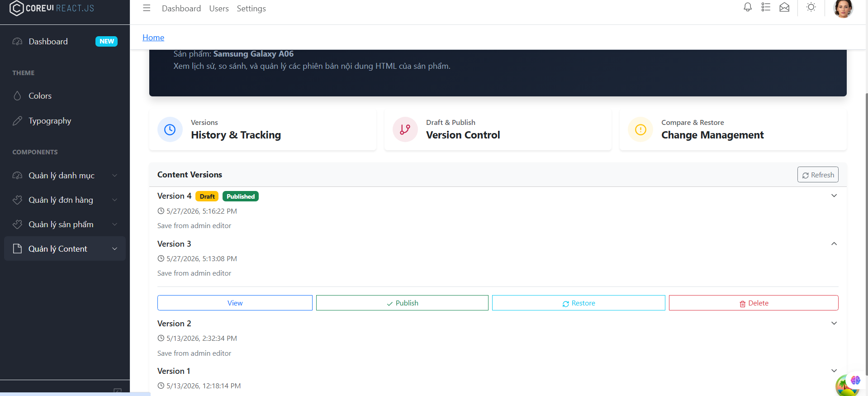The image size is (868, 396).
Task: Select Dashboard in the sidebar
Action: [x=65, y=42]
